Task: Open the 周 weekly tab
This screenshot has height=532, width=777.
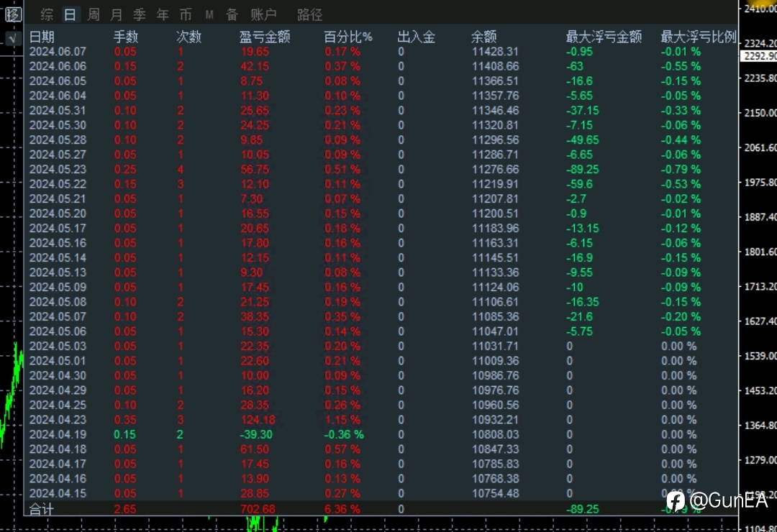Action: tap(93, 14)
